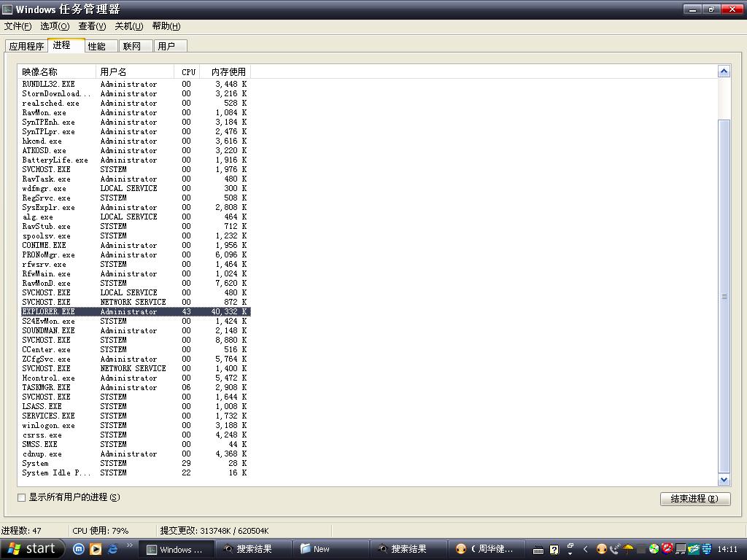747x560 pixels.
Task: Click the process list vertical scrollbar thumb
Action: pos(724,296)
